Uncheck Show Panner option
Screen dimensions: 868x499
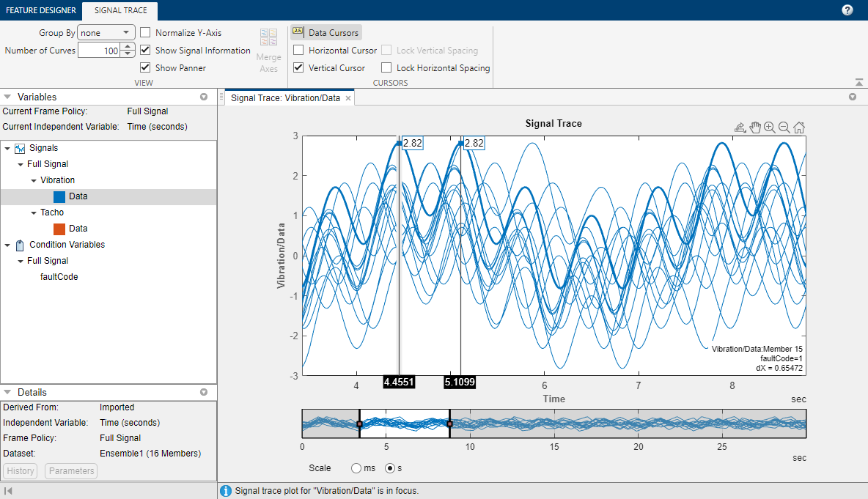coord(146,67)
